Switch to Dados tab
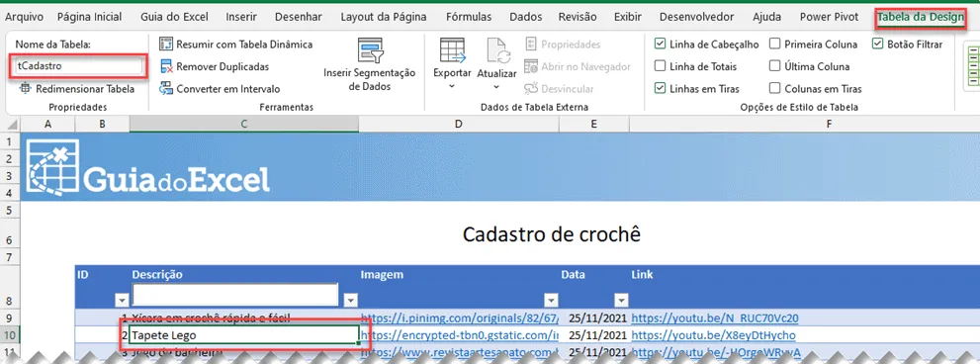The width and height of the screenshot is (980, 364). [526, 17]
